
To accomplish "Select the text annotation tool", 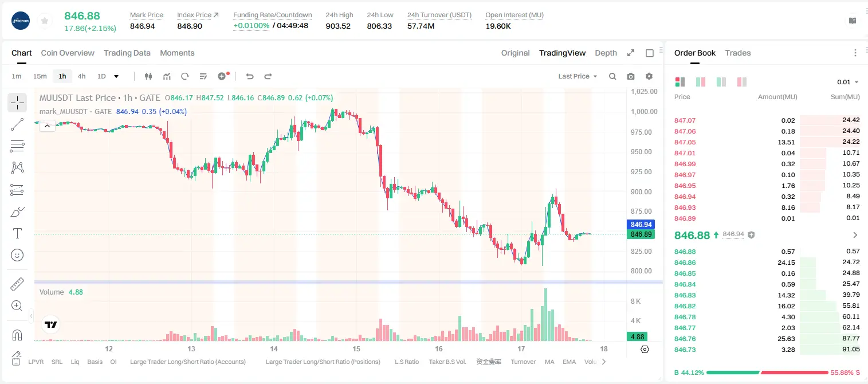I will pos(17,233).
